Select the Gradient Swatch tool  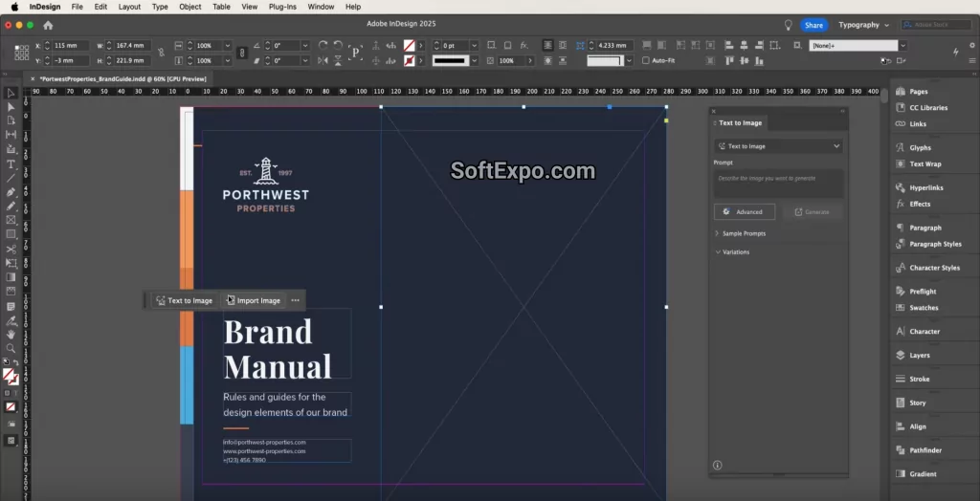click(11, 276)
